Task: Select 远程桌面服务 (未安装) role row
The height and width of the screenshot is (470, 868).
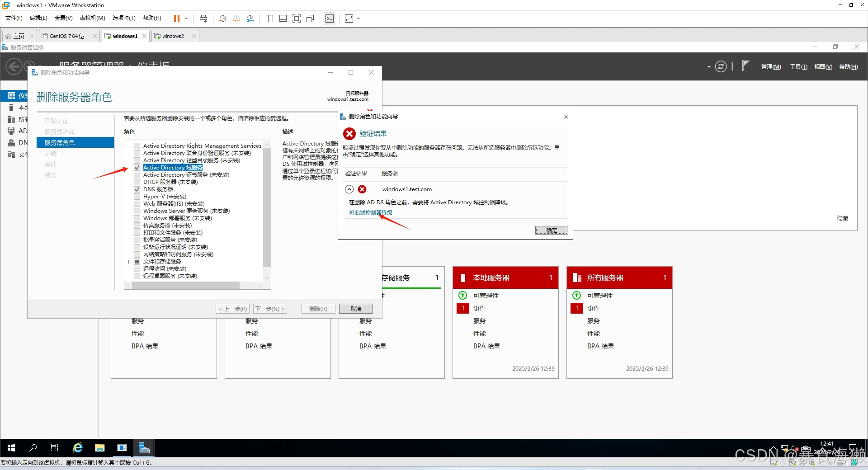Action: click(x=170, y=276)
